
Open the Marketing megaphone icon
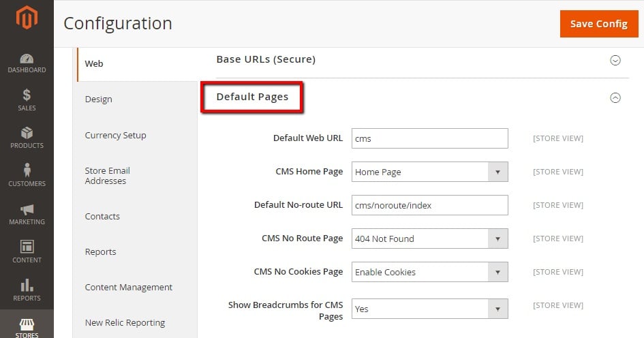(27, 210)
